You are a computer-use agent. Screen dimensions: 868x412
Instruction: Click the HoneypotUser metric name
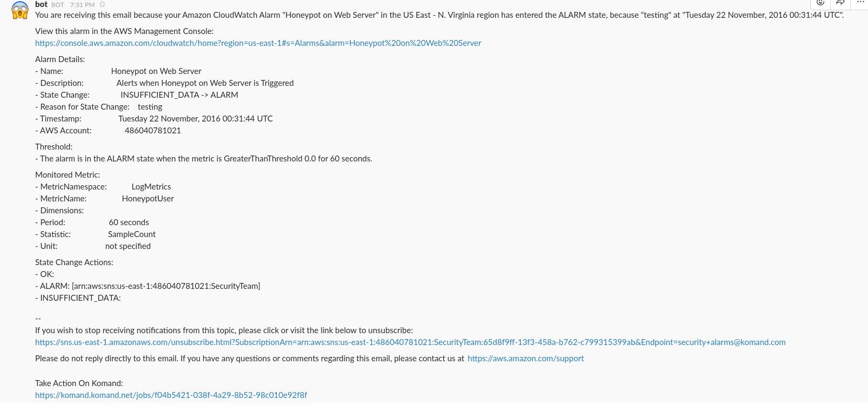(148, 199)
